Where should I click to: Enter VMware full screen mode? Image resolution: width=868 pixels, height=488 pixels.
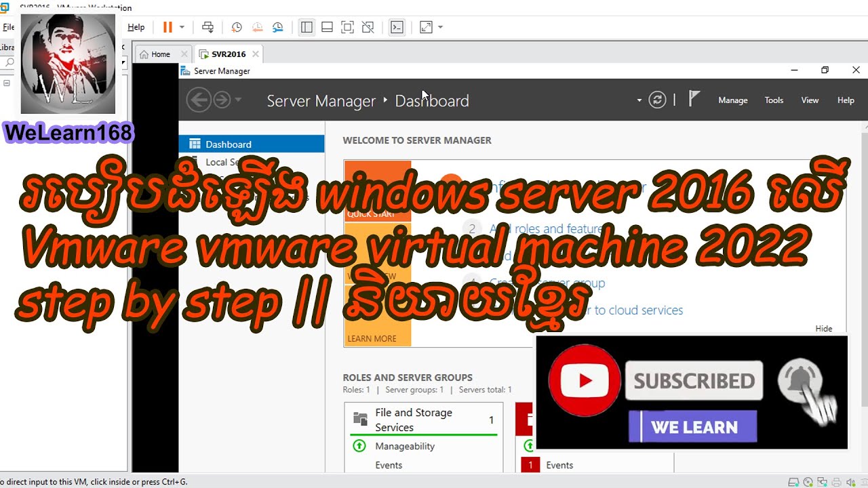pyautogui.click(x=347, y=27)
